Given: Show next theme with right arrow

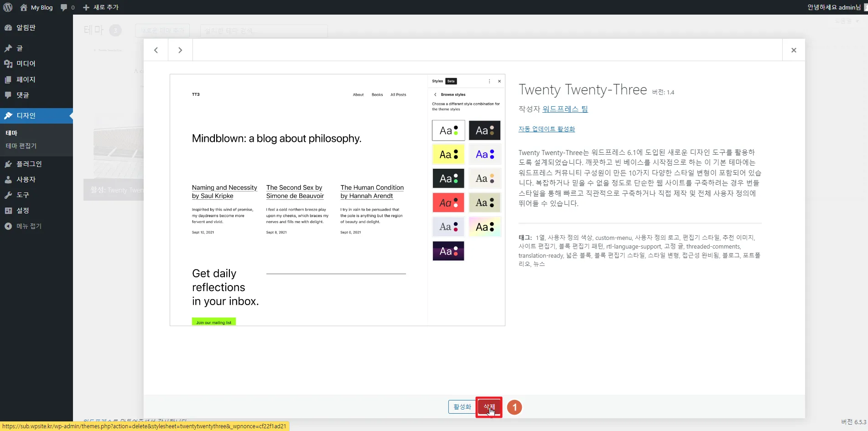Looking at the screenshot, I should click(180, 50).
